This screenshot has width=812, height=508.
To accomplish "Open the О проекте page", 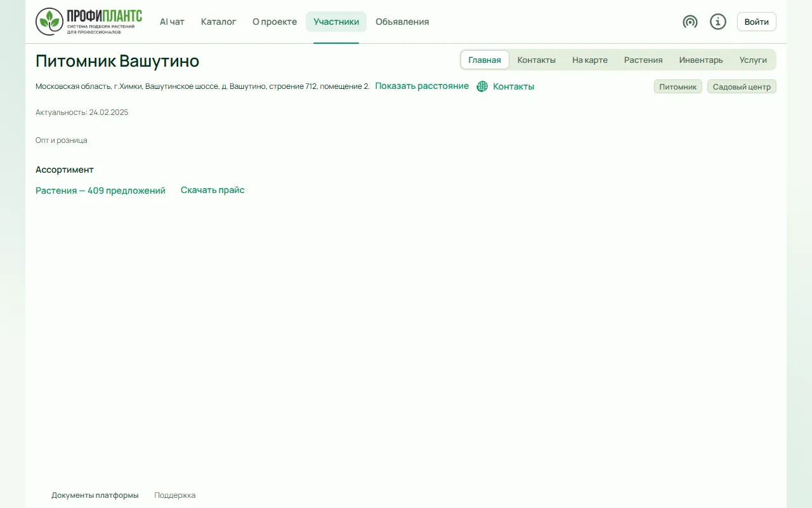I will (x=275, y=22).
